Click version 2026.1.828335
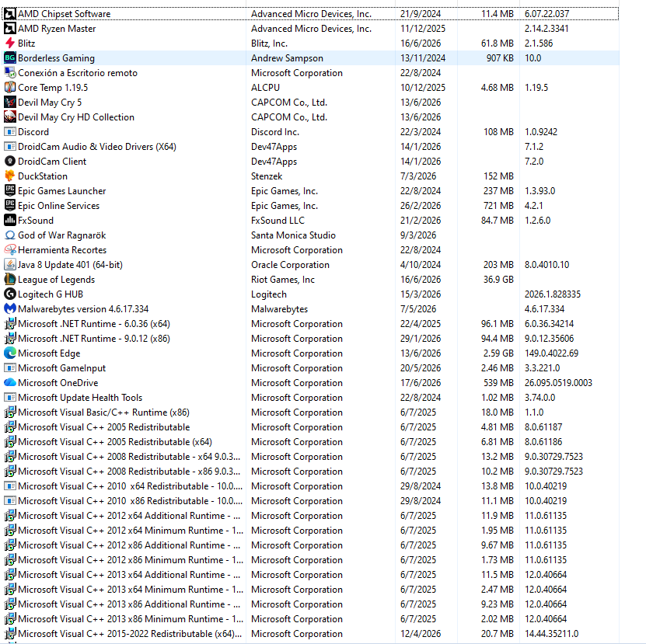This screenshot has width=646, height=644. (x=553, y=294)
